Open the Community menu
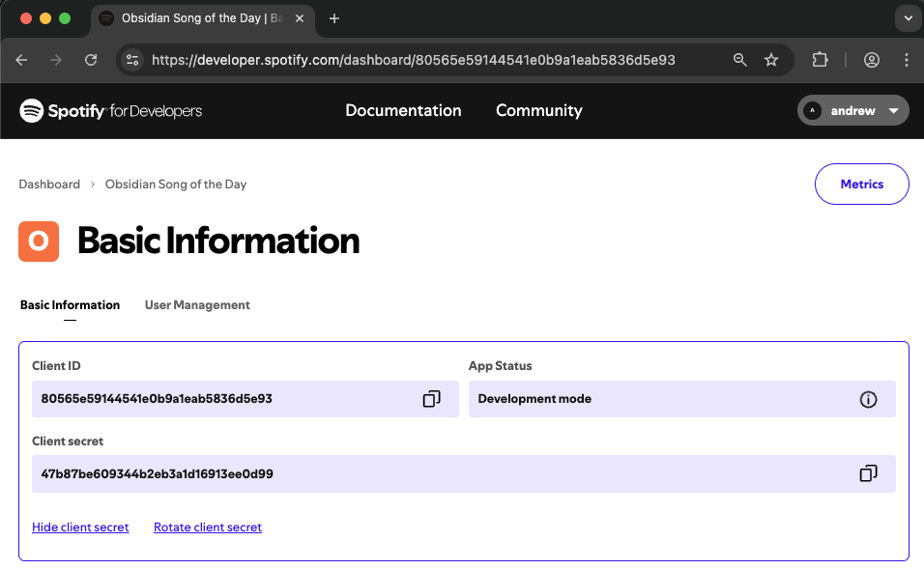Screen dimensions: 924x570 [538, 111]
